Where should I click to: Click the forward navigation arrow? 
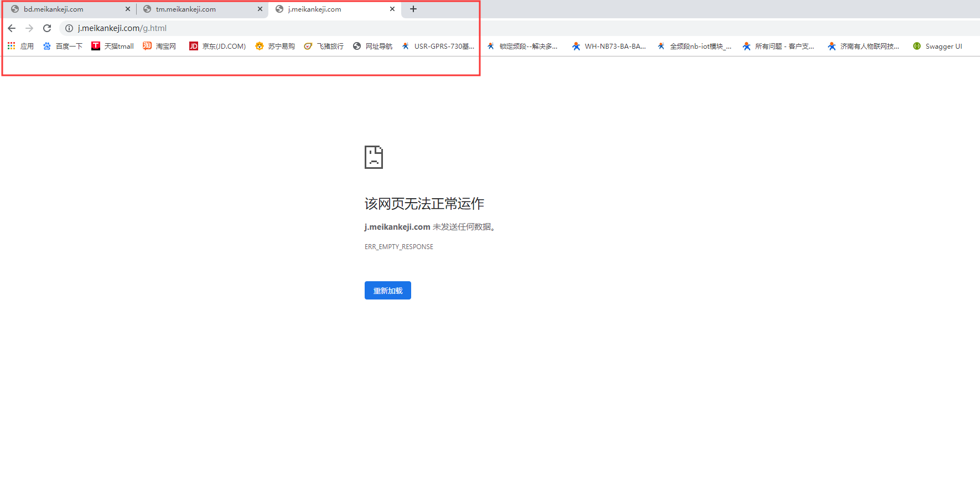[x=29, y=28]
